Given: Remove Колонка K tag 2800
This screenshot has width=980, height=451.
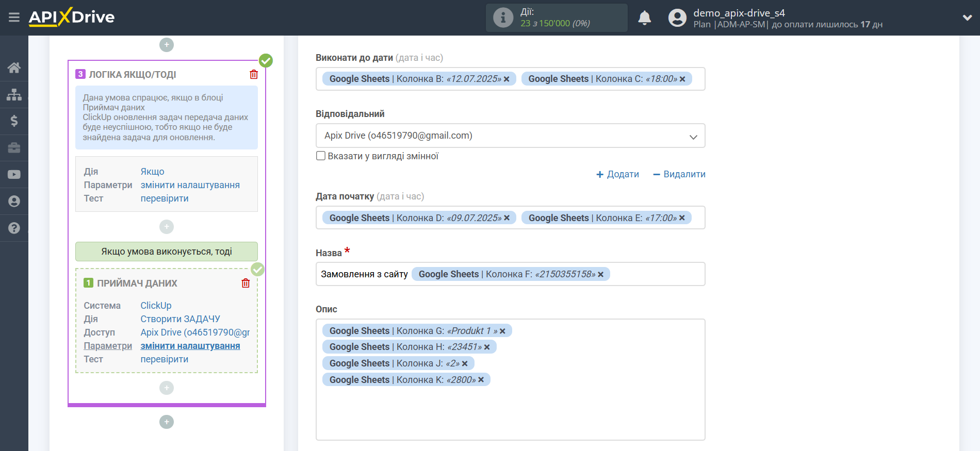Looking at the screenshot, I should 481,380.
